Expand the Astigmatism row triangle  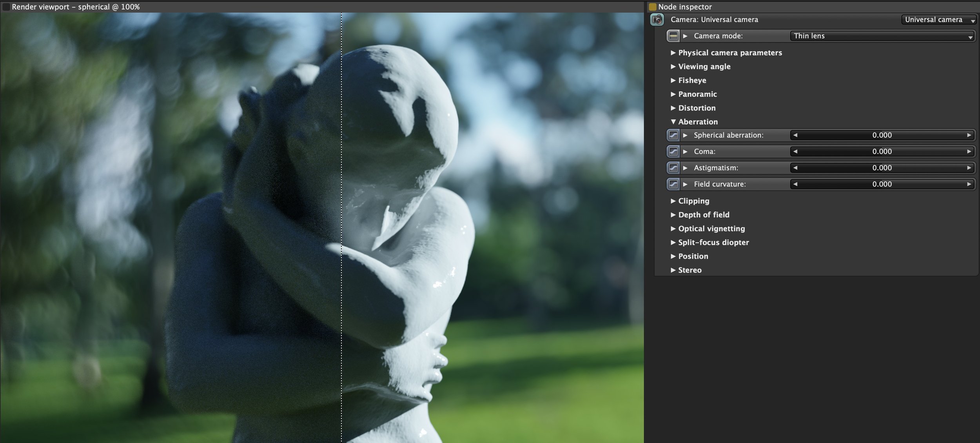coord(685,168)
